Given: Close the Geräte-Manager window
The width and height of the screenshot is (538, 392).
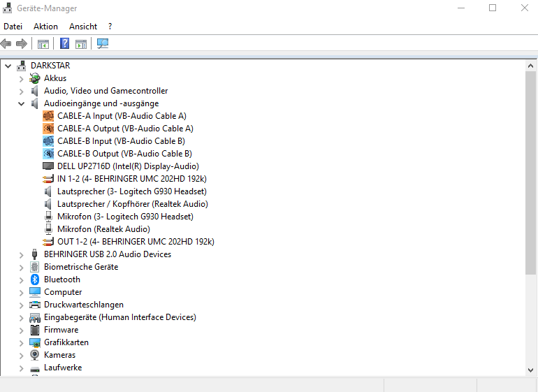Looking at the screenshot, I should (x=524, y=8).
